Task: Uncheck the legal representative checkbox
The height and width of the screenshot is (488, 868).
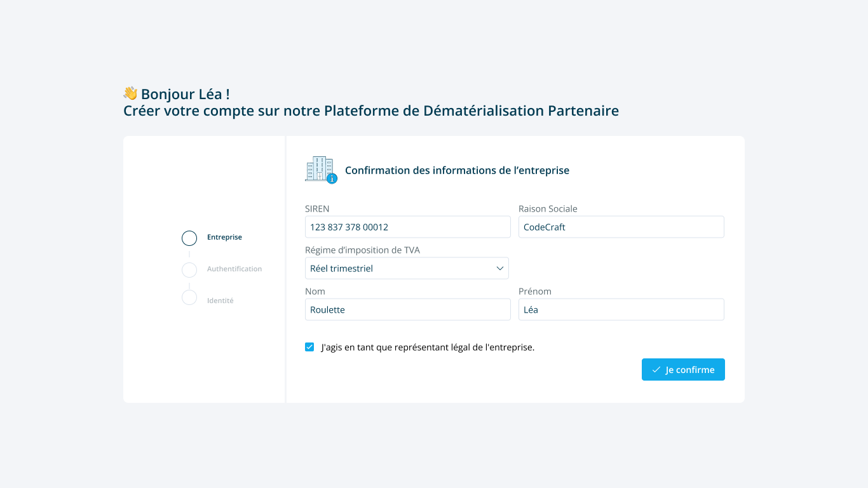Action: 309,347
